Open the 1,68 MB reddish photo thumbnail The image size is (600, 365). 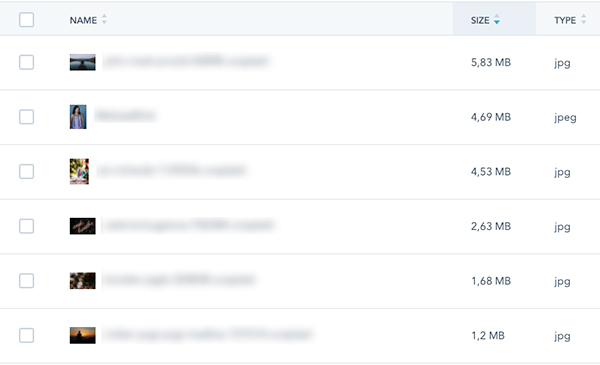coord(83,281)
